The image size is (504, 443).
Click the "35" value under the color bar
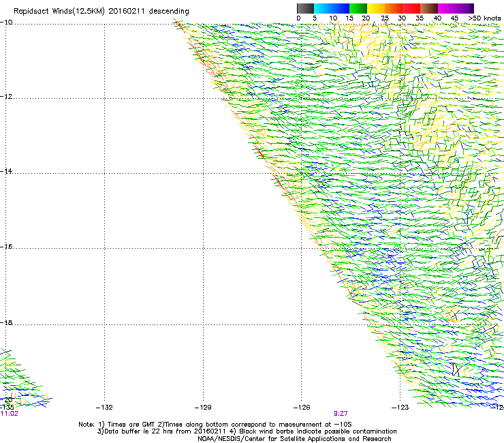(420, 18)
